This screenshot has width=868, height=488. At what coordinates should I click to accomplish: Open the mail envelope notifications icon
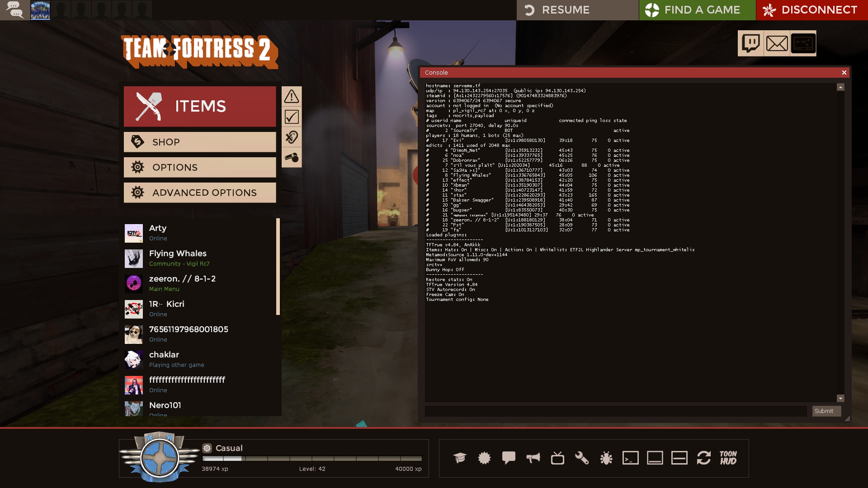777,43
